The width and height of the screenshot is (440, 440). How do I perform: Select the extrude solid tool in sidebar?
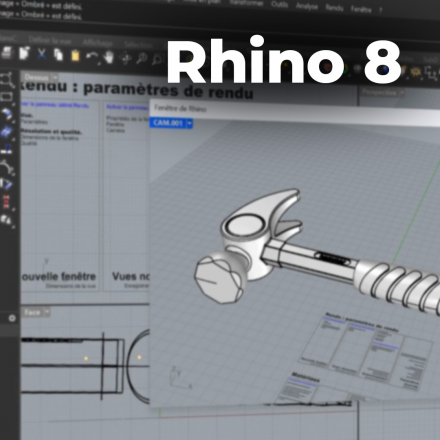(7, 149)
